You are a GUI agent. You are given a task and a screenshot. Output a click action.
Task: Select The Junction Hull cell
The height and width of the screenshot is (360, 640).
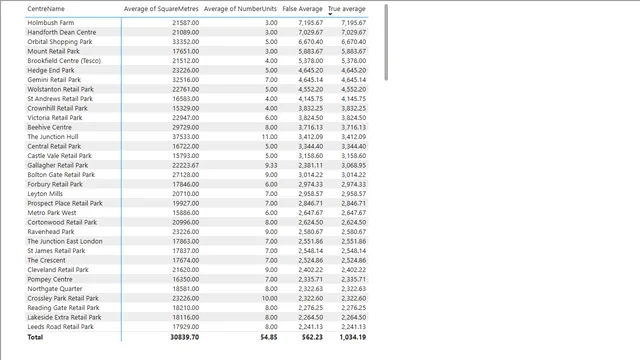tap(53, 137)
